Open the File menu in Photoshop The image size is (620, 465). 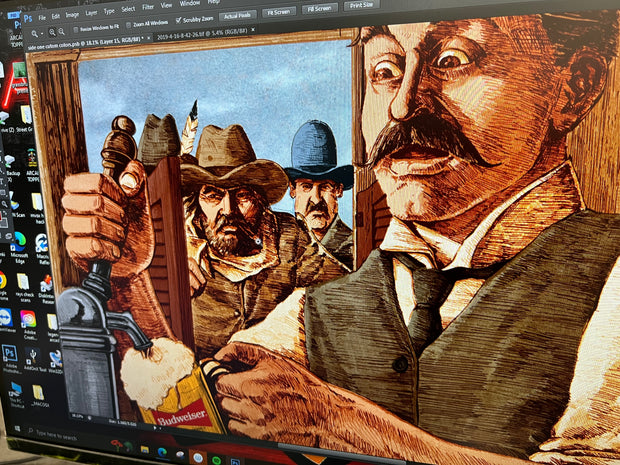pos(42,18)
